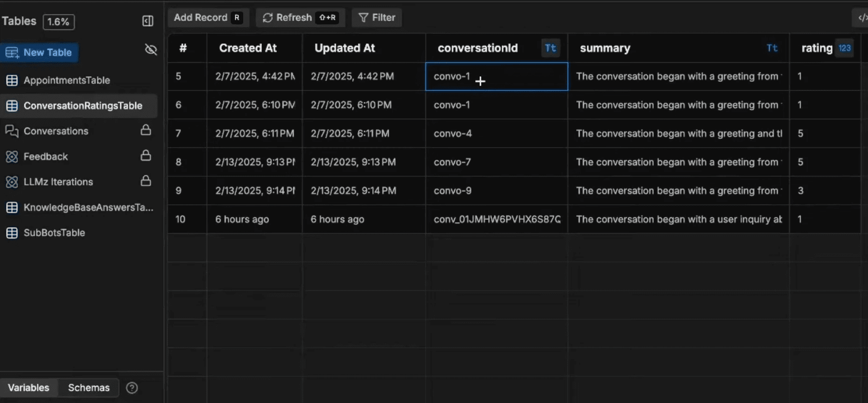The width and height of the screenshot is (868, 403).
Task: Click number type icon in rating header
Action: (x=845, y=48)
